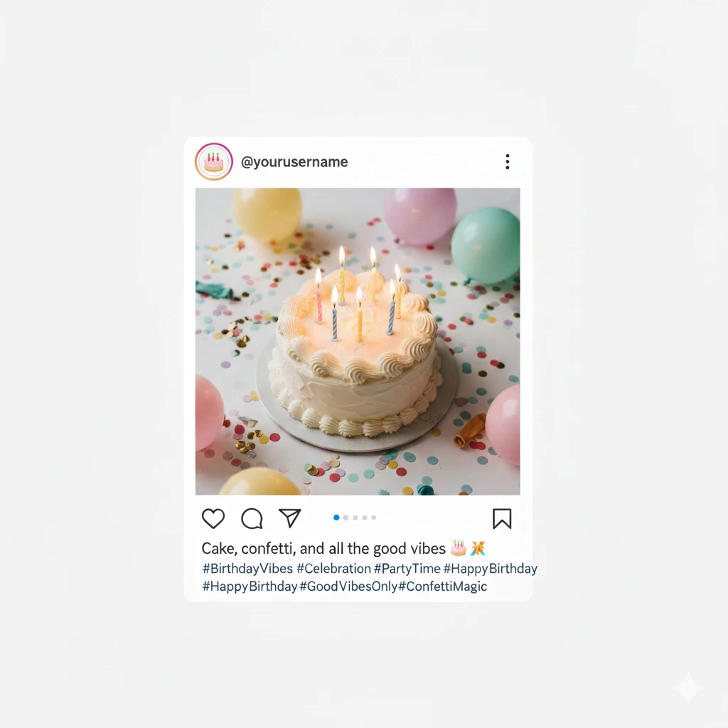Open the @yourusername profile

pos(294,162)
